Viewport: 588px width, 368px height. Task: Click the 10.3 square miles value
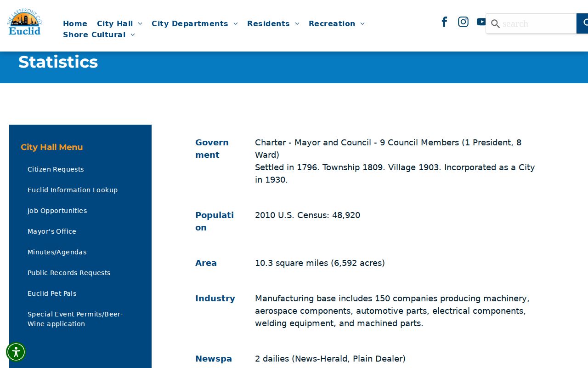(x=320, y=263)
